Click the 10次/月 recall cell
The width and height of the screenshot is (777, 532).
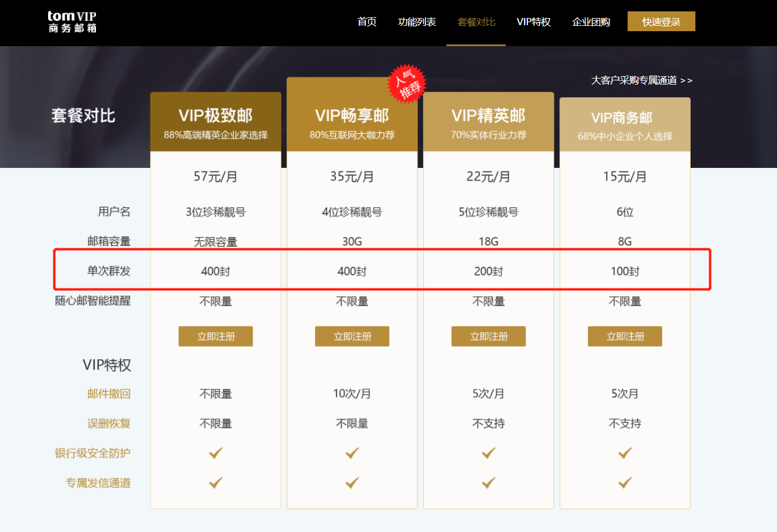352,394
